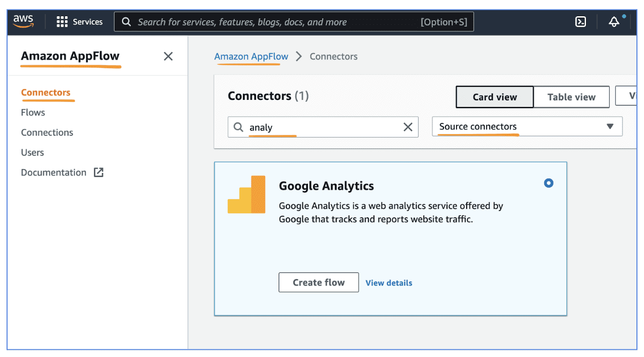Click the AWS logo

(23, 21)
